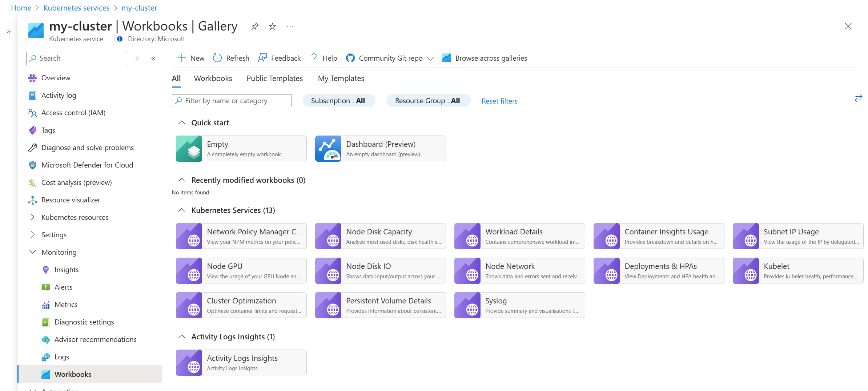Switch to the My Templates tab
The image size is (868, 391).
[341, 78]
